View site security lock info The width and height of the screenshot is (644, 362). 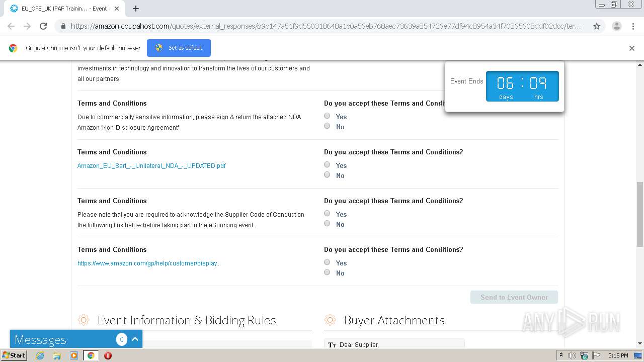point(63,26)
